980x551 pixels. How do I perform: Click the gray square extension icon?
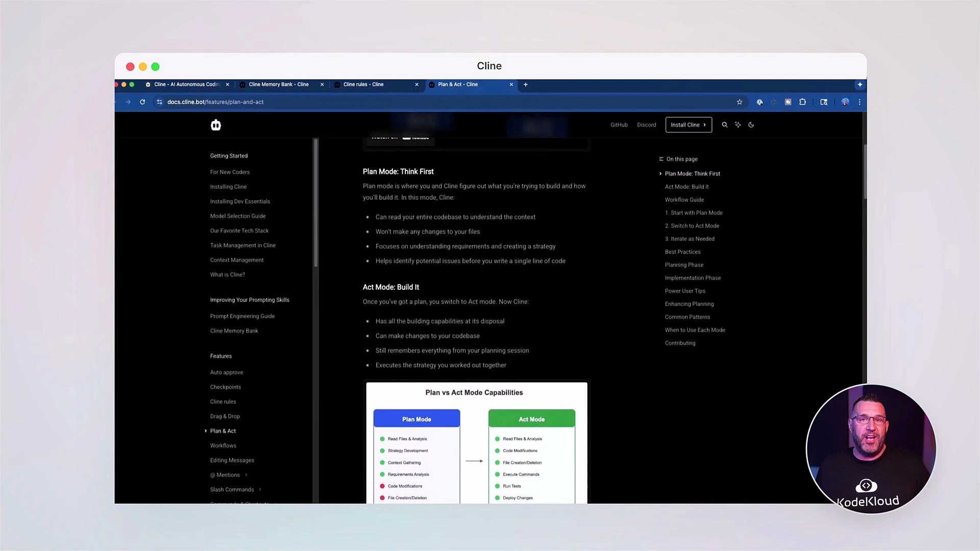pyautogui.click(x=788, y=102)
